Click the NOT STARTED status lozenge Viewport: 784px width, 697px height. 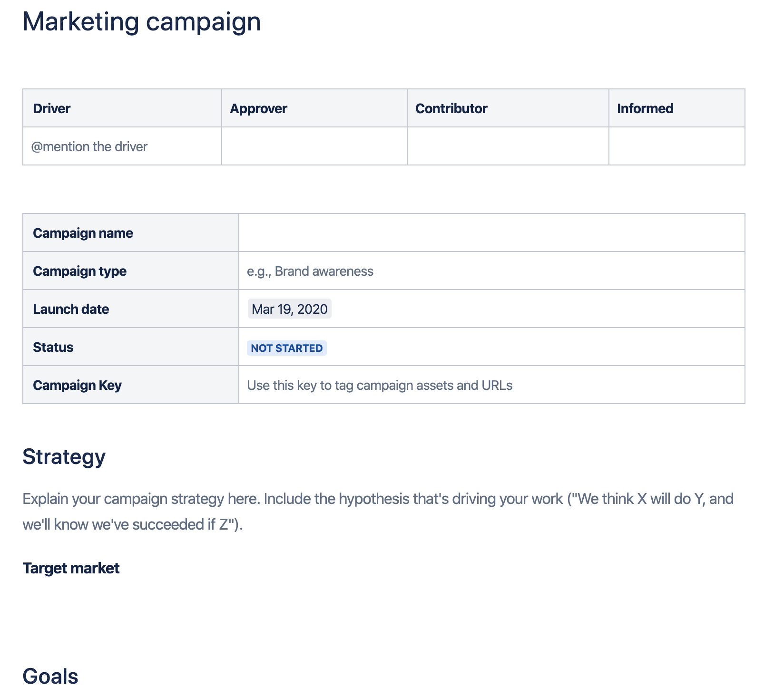click(x=287, y=348)
